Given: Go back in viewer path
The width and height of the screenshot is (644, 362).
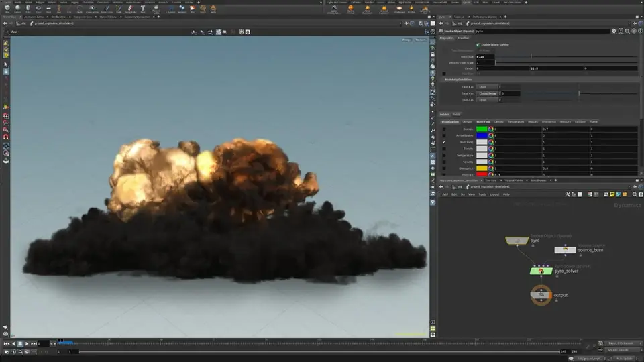Looking at the screenshot, I should (5, 23).
